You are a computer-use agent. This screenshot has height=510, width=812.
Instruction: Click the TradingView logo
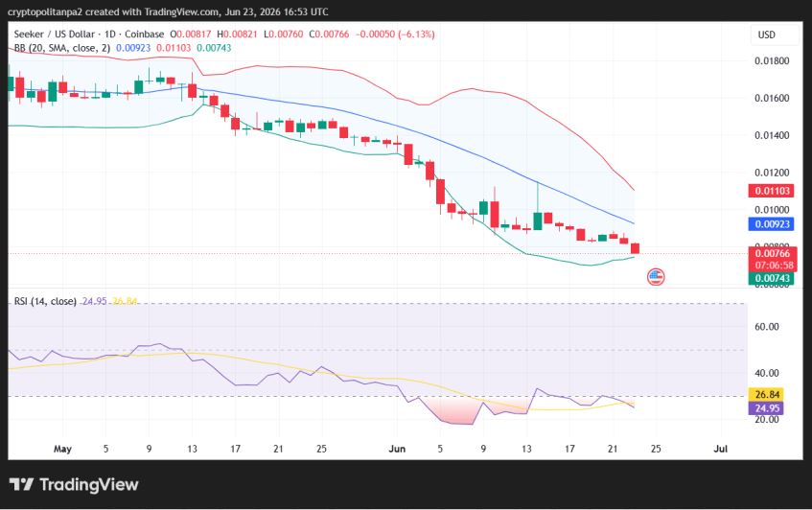coord(74,485)
